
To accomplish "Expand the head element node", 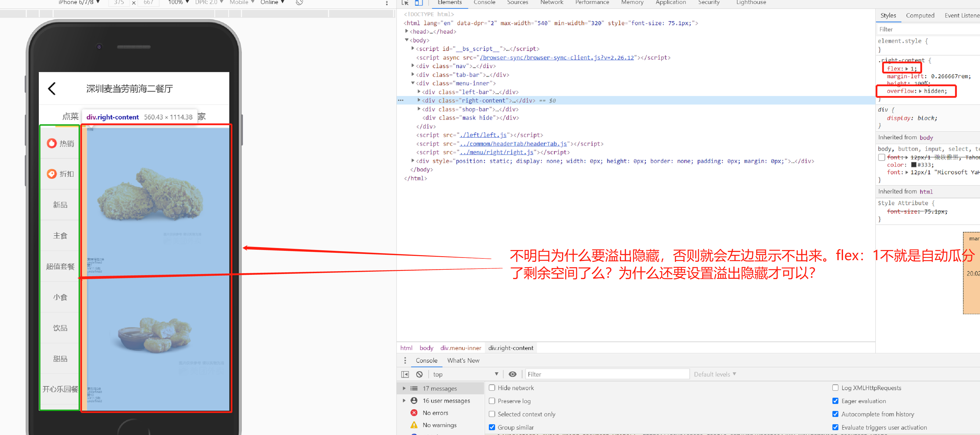I will (x=407, y=31).
